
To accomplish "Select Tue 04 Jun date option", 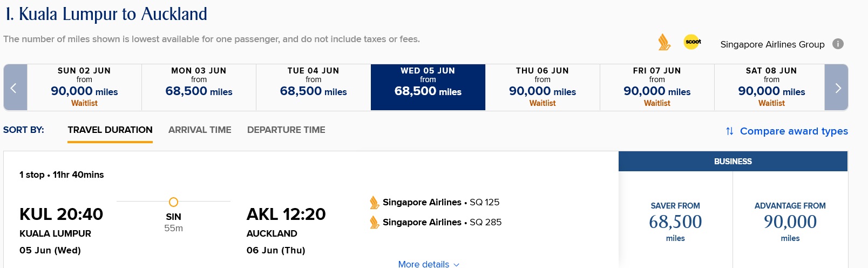I will (313, 88).
